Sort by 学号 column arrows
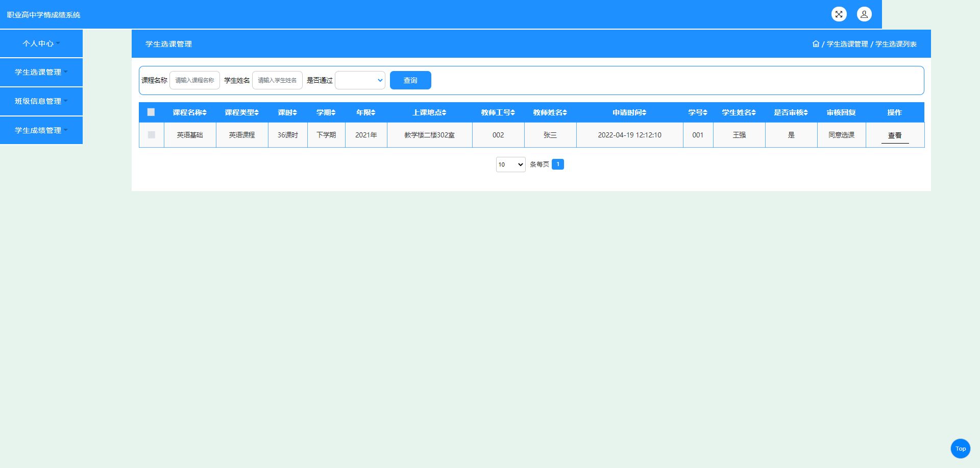This screenshot has width=980, height=468. coord(705,112)
